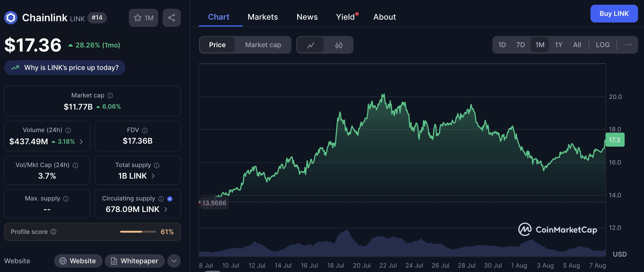Viewport: 644px width, 272px height.
Task: Click the $17.36B FDV value
Action: pos(138,141)
